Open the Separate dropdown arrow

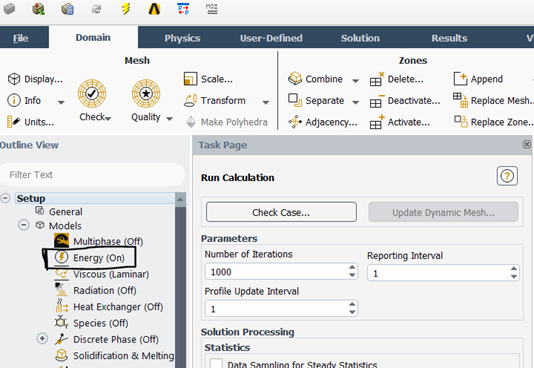tap(355, 102)
